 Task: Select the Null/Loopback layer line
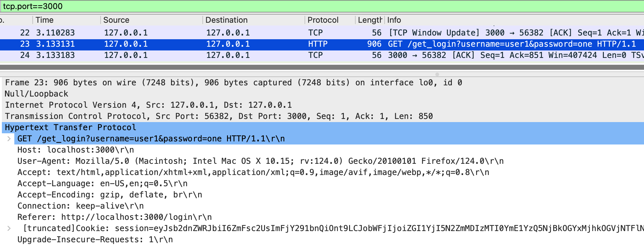coord(36,94)
